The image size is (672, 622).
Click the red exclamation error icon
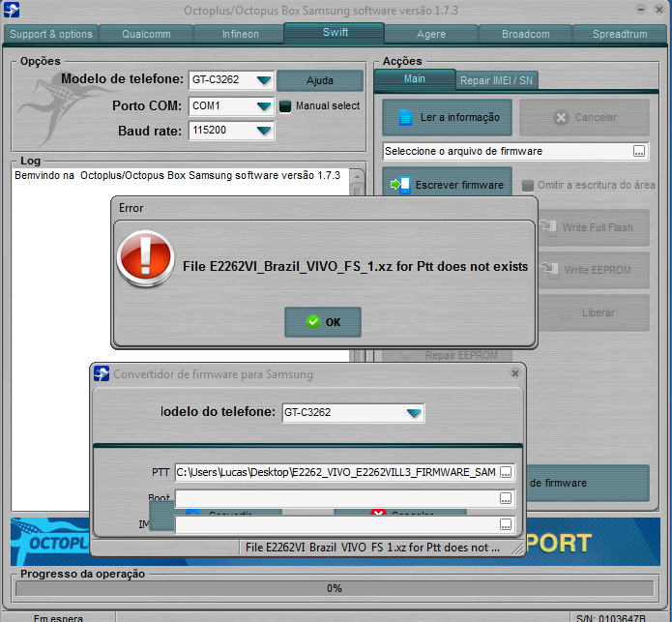(x=146, y=258)
